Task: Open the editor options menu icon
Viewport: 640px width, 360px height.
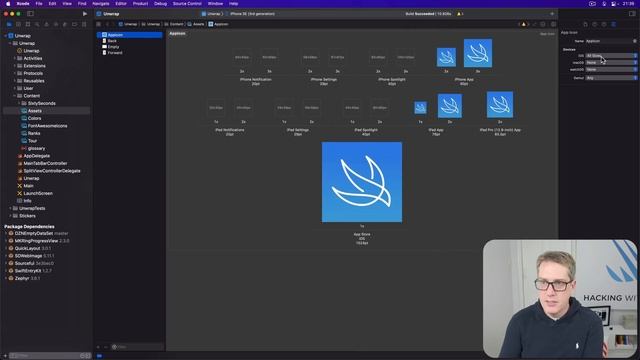Action: (543, 24)
